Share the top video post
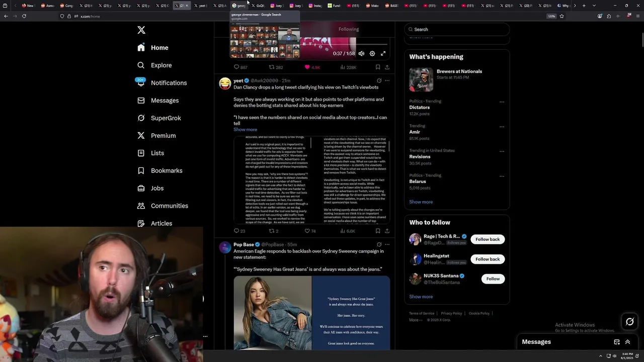 point(387,67)
